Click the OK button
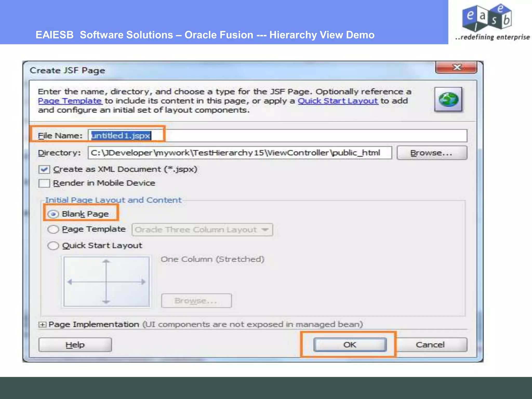The image size is (532, 399). 350,345
